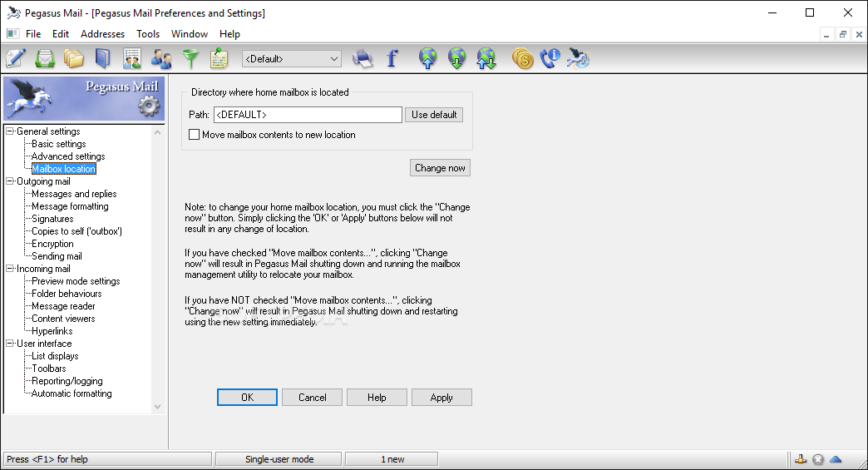
Task: Check 'Move mailbox contents to new location'
Action: pos(194,135)
